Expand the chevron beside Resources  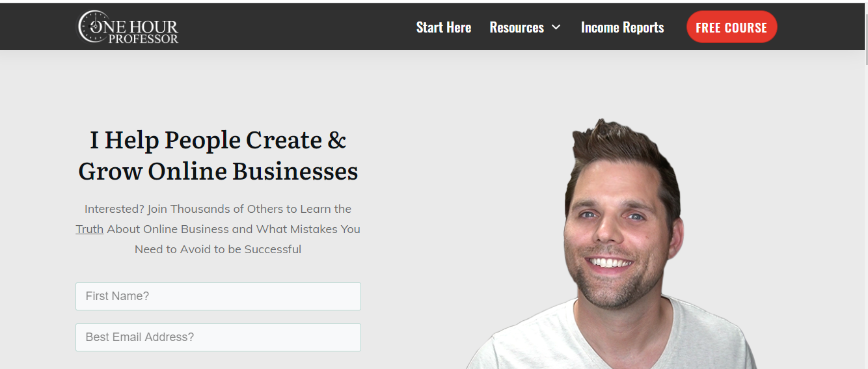click(x=556, y=27)
